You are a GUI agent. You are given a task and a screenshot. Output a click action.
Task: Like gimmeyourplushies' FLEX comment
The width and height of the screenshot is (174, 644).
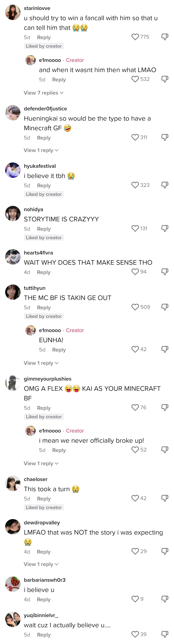point(135,408)
